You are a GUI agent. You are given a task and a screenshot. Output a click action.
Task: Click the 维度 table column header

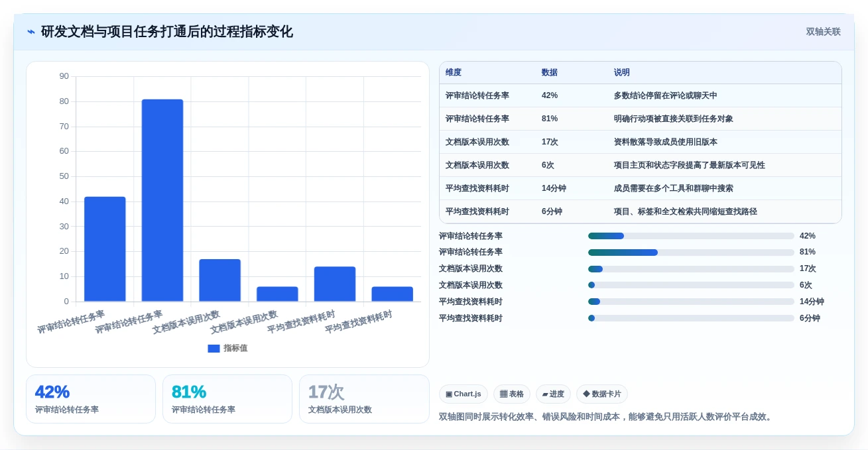[x=454, y=73]
